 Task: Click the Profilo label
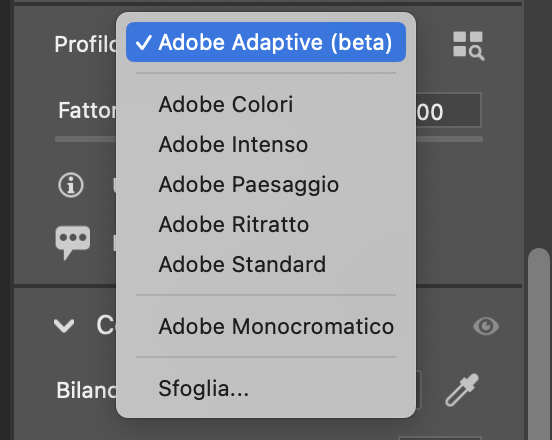(86, 44)
